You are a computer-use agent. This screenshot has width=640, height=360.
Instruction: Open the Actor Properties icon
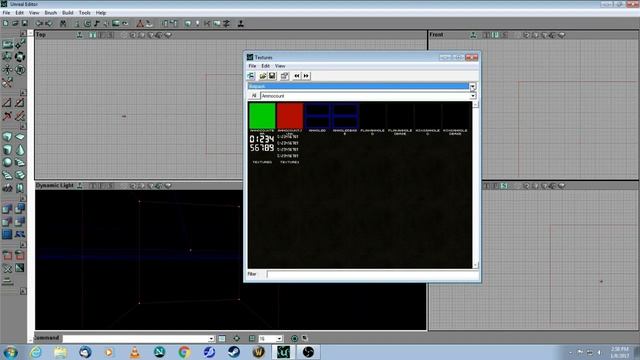click(164, 24)
